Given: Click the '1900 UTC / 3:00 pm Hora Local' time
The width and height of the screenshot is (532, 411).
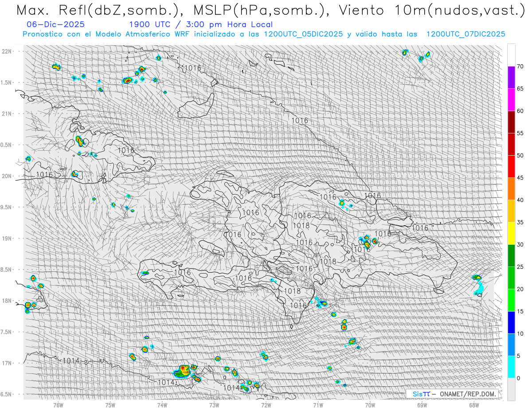Looking at the screenshot, I should (201, 24).
